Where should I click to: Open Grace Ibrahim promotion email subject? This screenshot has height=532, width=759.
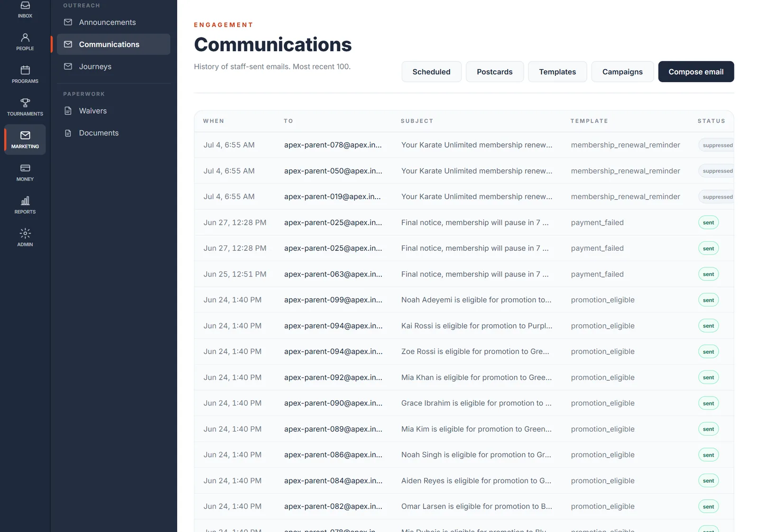pyautogui.click(x=476, y=403)
